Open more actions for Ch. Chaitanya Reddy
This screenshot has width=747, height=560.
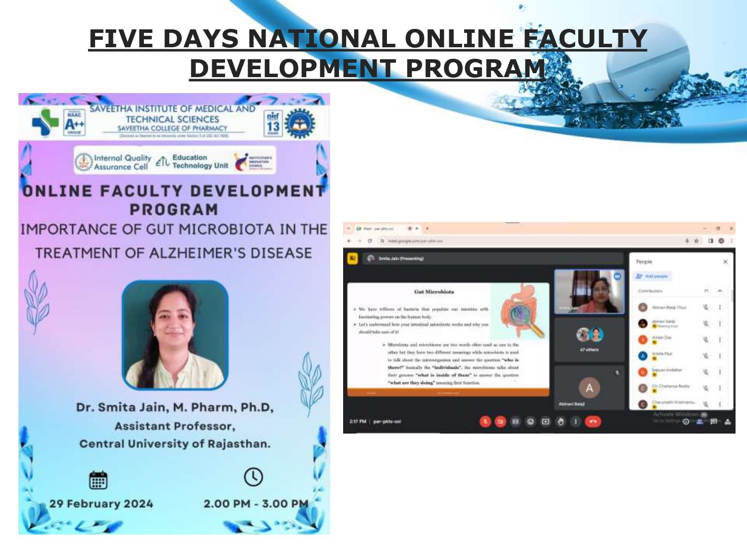[x=720, y=388]
